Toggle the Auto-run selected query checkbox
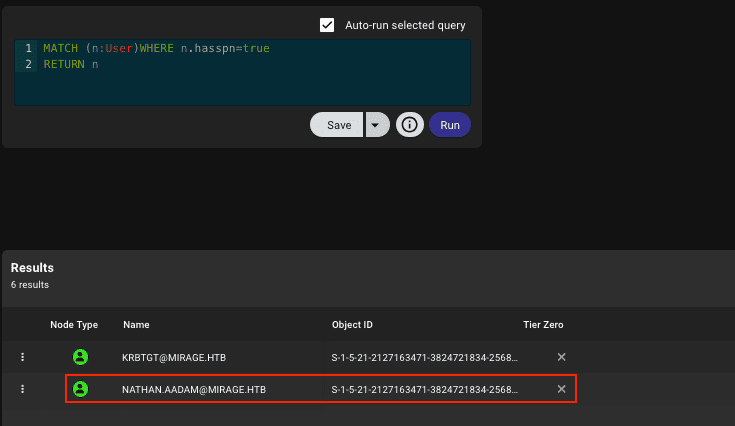This screenshot has width=735, height=426. tap(327, 25)
